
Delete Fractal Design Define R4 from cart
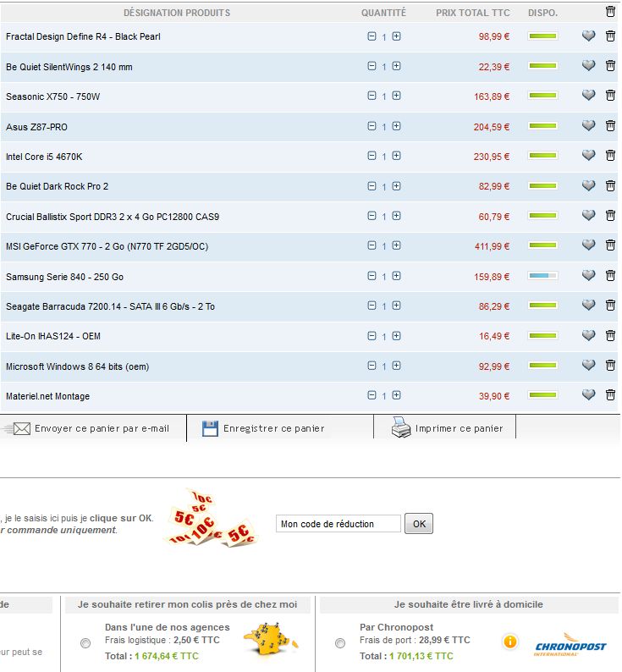[610, 36]
